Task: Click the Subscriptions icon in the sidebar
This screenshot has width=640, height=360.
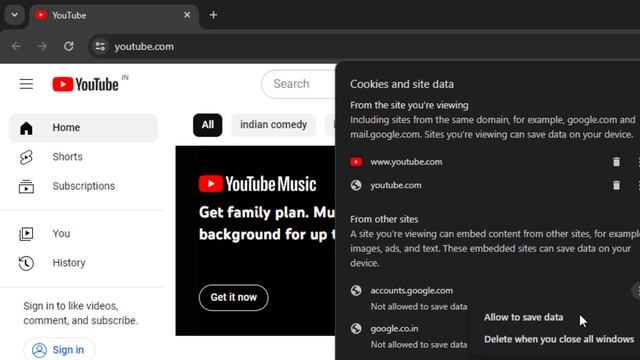Action: click(x=26, y=187)
